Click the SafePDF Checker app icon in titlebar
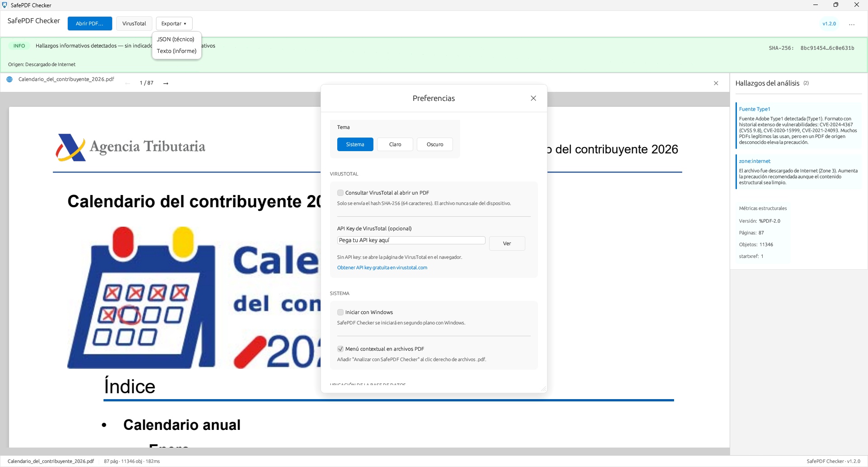868x467 pixels. point(5,5)
